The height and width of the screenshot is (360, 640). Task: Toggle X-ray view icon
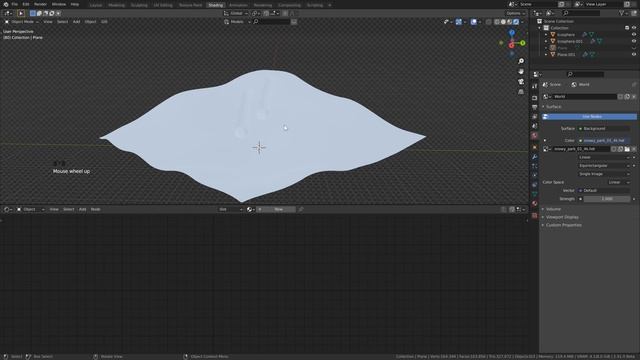[x=489, y=22]
